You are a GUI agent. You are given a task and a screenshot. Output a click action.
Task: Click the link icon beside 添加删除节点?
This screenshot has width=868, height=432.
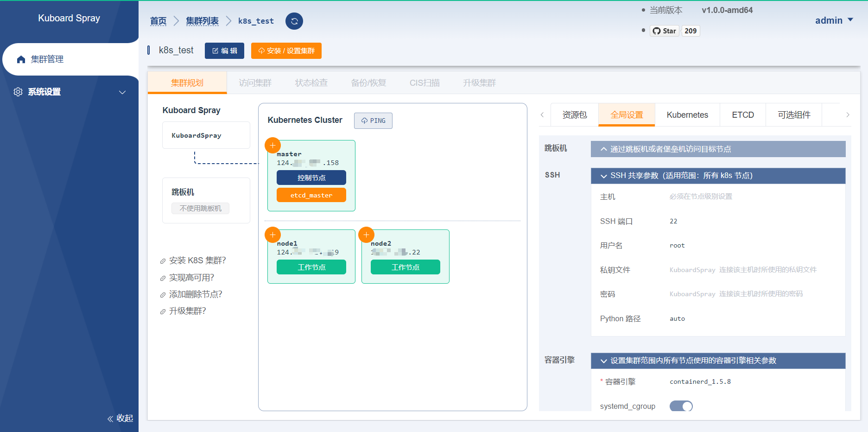point(163,295)
